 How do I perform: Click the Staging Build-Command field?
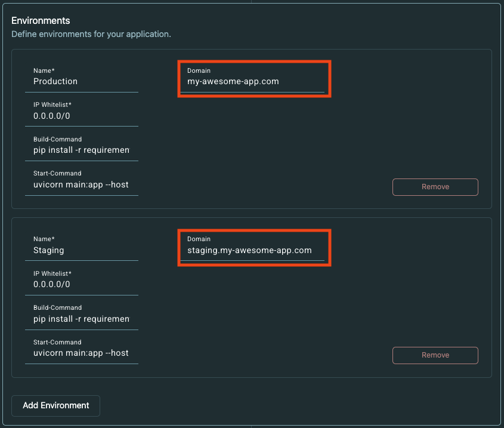coord(82,319)
